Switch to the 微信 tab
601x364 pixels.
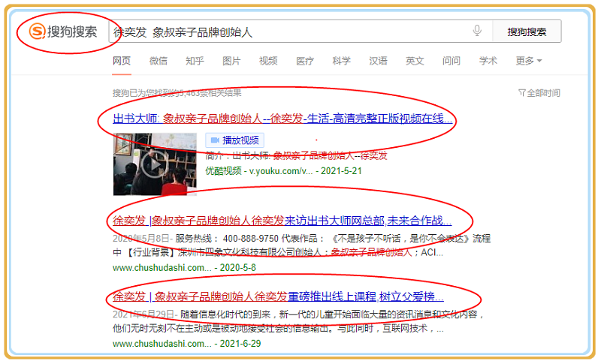159,61
